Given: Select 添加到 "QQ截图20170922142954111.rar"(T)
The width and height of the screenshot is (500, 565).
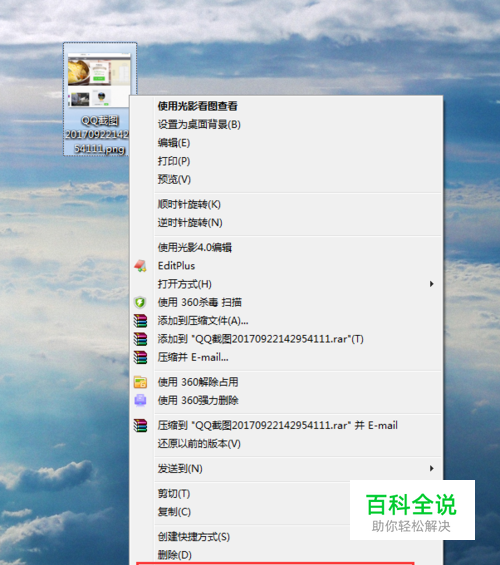Looking at the screenshot, I should (x=260, y=339).
